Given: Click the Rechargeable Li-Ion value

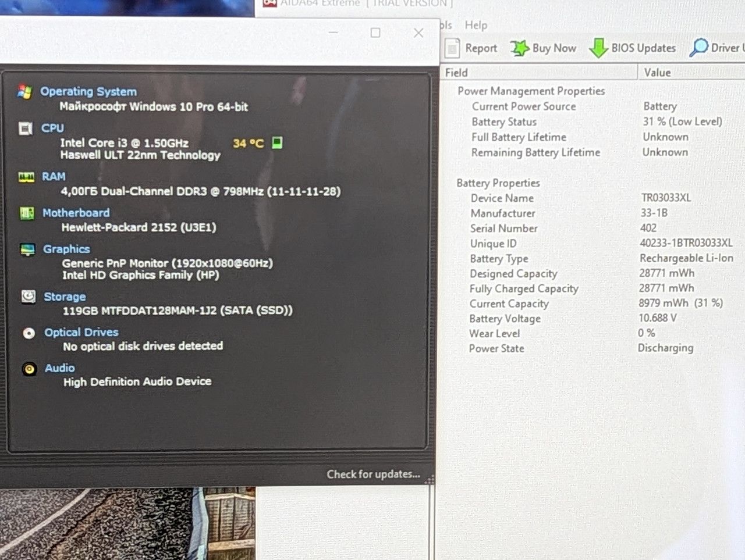Looking at the screenshot, I should [686, 258].
